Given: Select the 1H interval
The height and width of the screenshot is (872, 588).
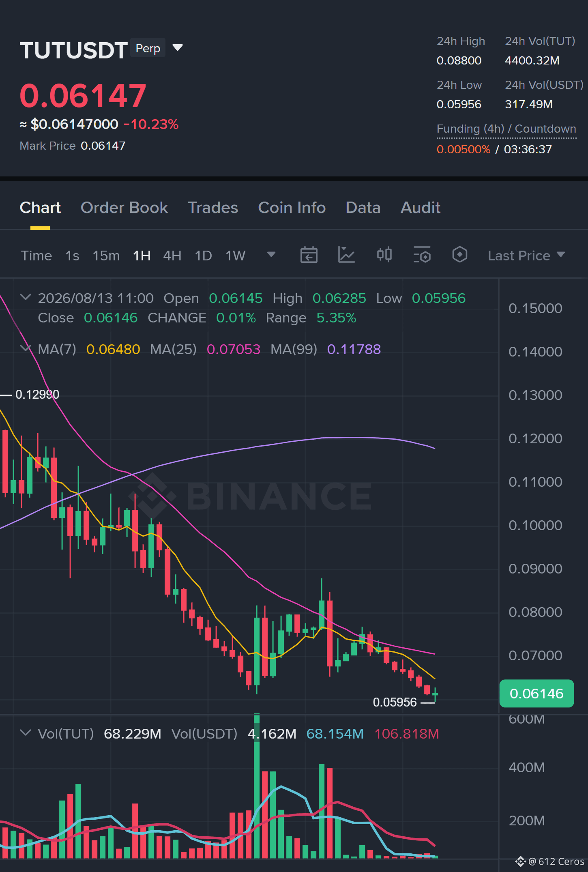Looking at the screenshot, I should click(x=142, y=256).
